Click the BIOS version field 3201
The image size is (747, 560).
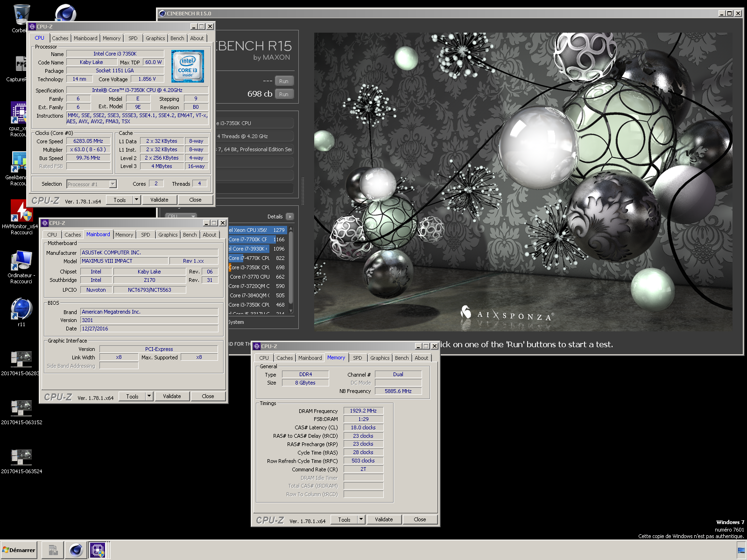click(149, 320)
